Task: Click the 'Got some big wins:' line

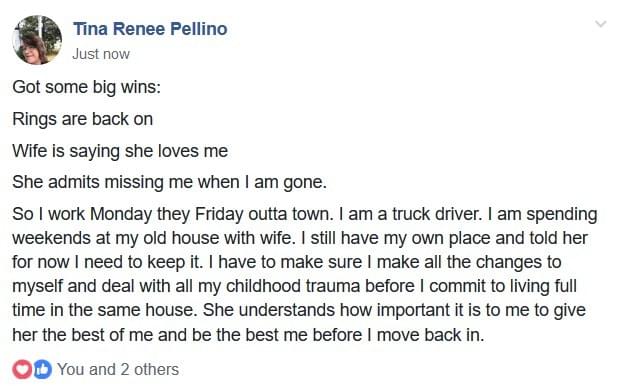Action: pyautogui.click(x=86, y=87)
